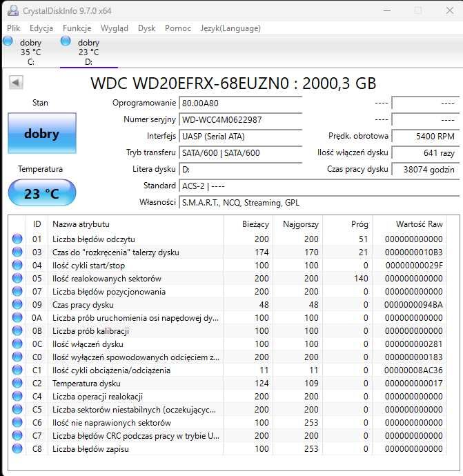This screenshot has width=463, height=476.
Task: Click status orb of attribute C8 row
Action: [x=17, y=448]
